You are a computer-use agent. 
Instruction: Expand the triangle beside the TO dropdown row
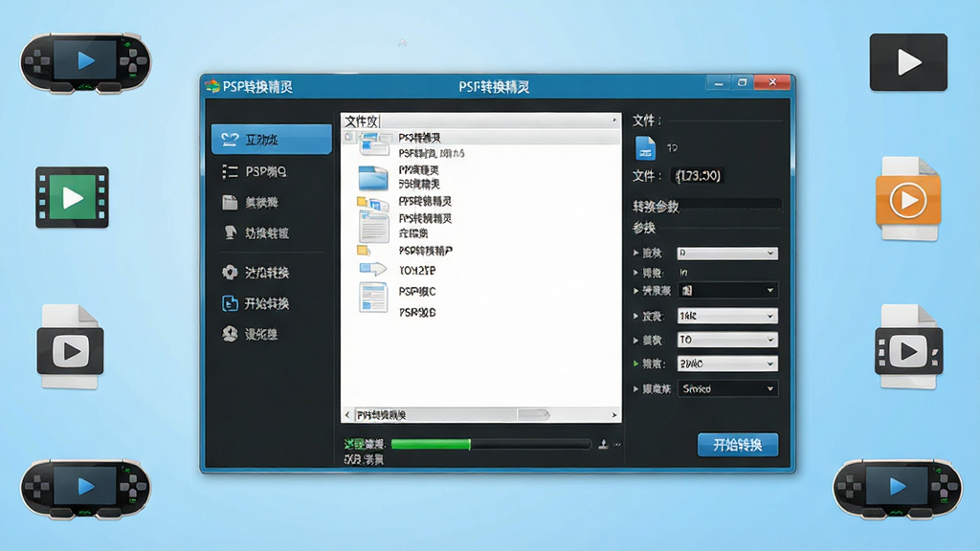click(x=636, y=340)
